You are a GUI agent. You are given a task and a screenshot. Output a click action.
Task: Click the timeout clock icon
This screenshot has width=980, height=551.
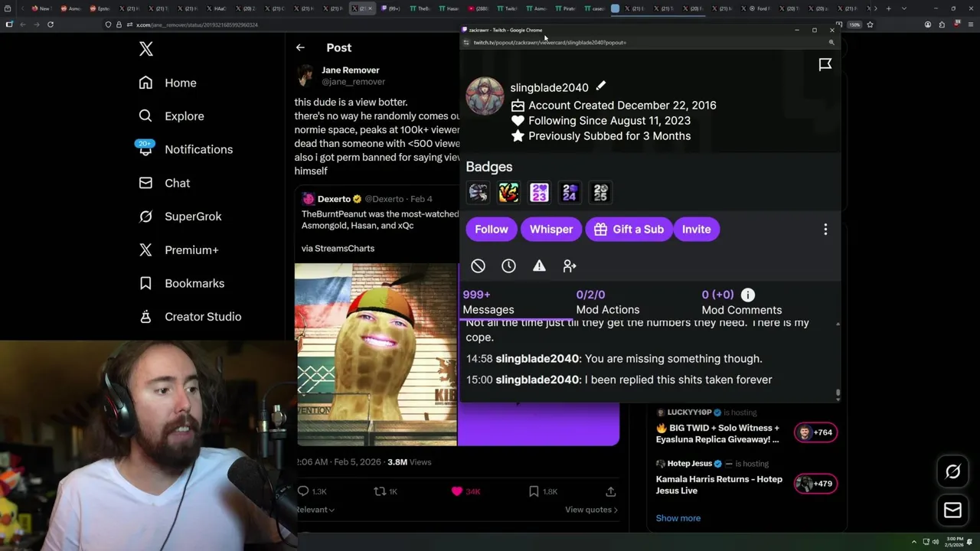508,266
